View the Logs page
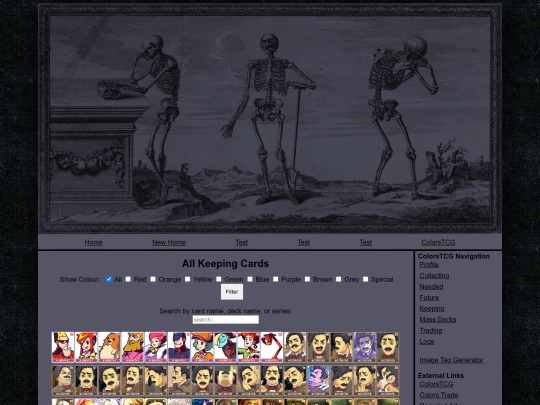The height and width of the screenshot is (405, 540). coord(427,342)
